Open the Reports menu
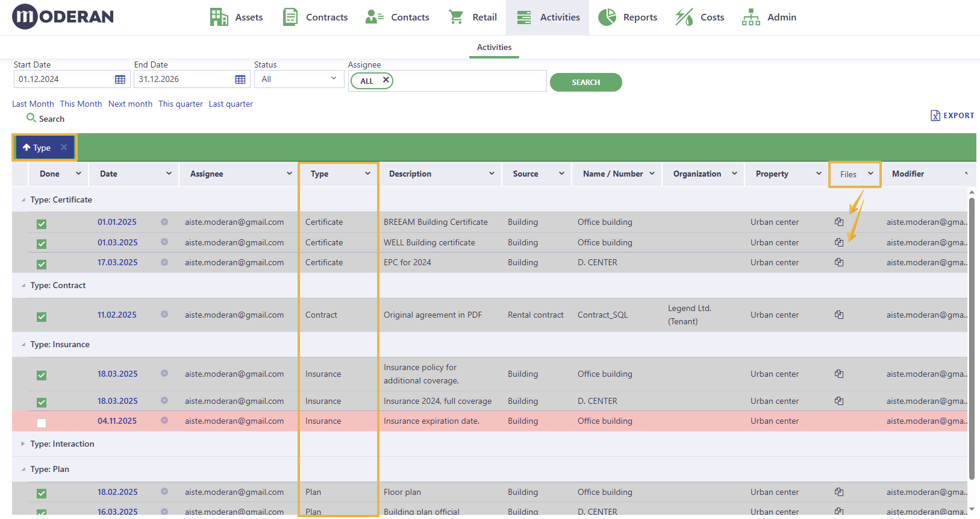The width and height of the screenshot is (980, 519). click(x=628, y=17)
